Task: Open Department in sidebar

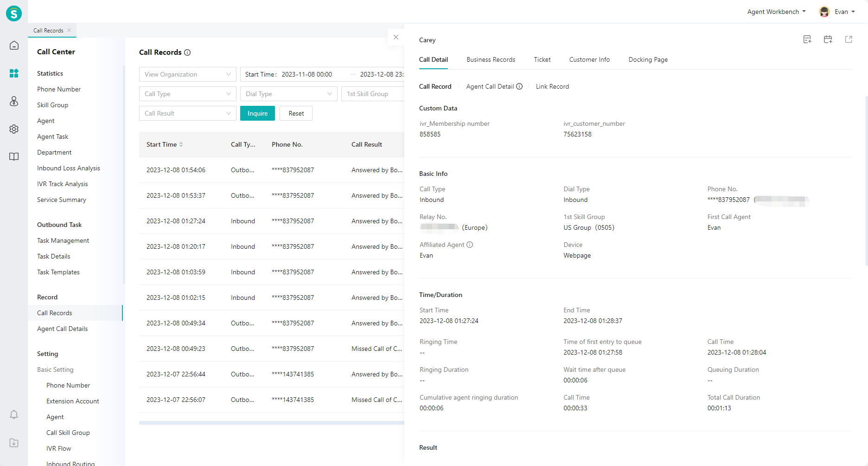Action: (54, 152)
